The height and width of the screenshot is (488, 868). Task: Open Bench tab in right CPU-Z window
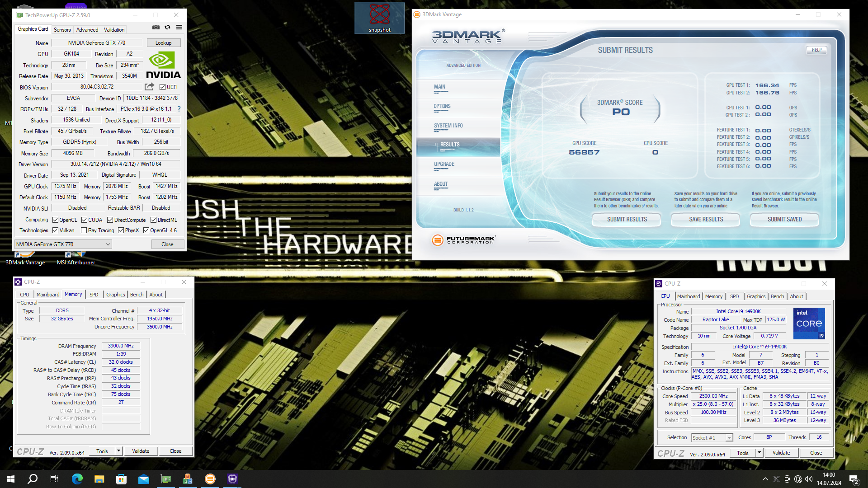(777, 296)
